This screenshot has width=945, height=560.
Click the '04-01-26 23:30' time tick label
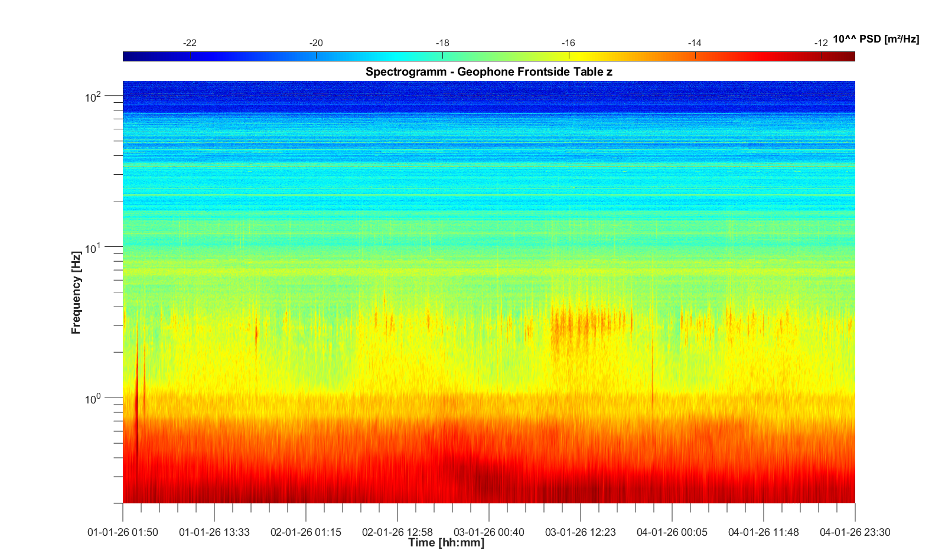(x=855, y=532)
